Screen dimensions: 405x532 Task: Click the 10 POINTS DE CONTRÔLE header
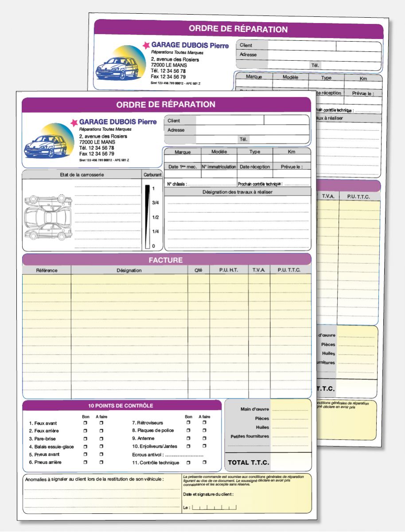click(x=121, y=406)
